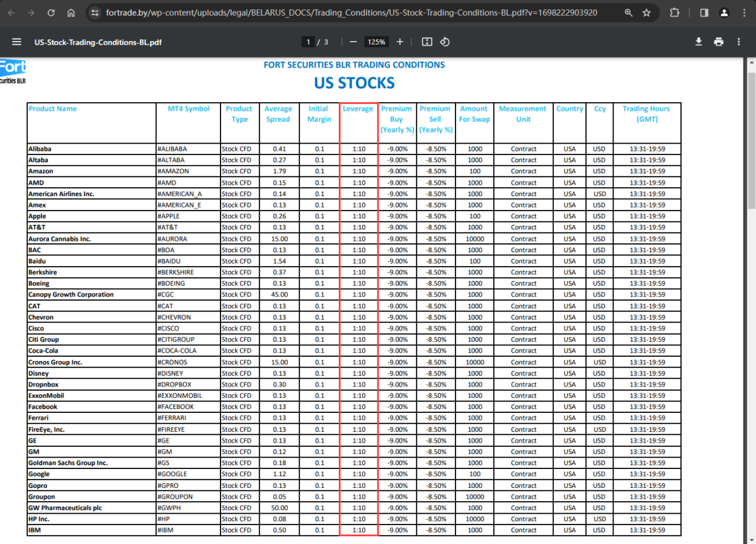Open the browser profile avatar
Screen dimensions: 756x544
pos(724,13)
